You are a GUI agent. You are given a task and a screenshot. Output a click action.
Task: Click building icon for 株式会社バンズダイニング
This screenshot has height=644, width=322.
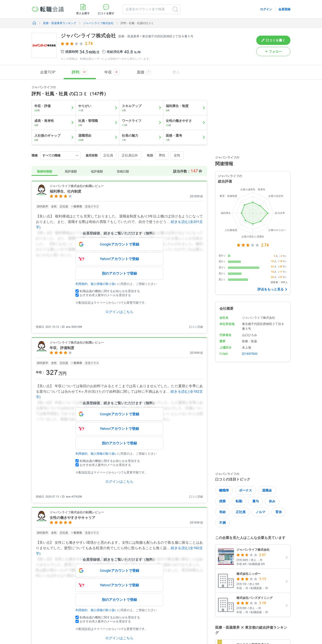[x=226, y=605]
